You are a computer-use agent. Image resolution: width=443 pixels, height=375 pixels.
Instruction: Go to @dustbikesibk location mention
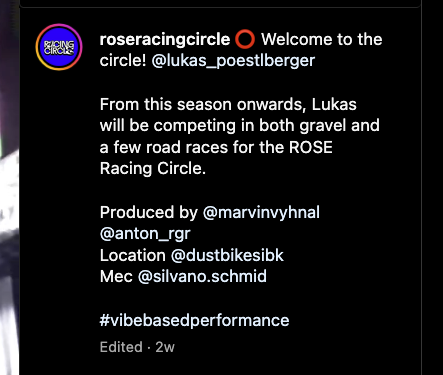[227, 255]
